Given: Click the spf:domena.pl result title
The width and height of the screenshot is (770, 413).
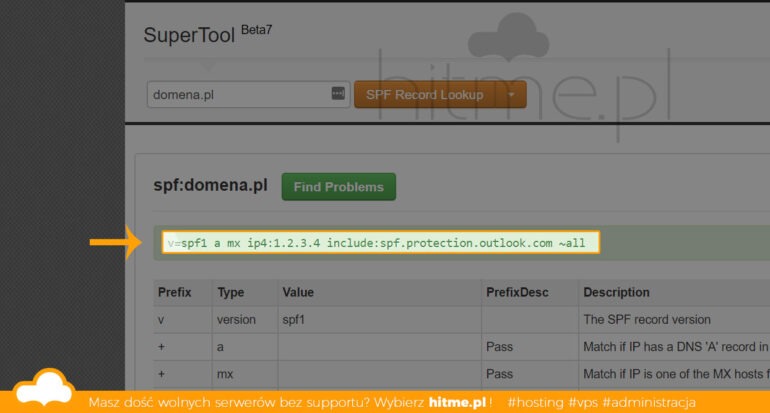Looking at the screenshot, I should (210, 185).
